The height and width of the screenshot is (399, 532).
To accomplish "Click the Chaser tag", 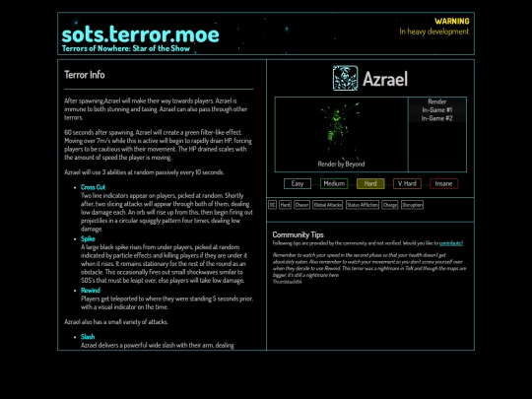I will (301, 205).
